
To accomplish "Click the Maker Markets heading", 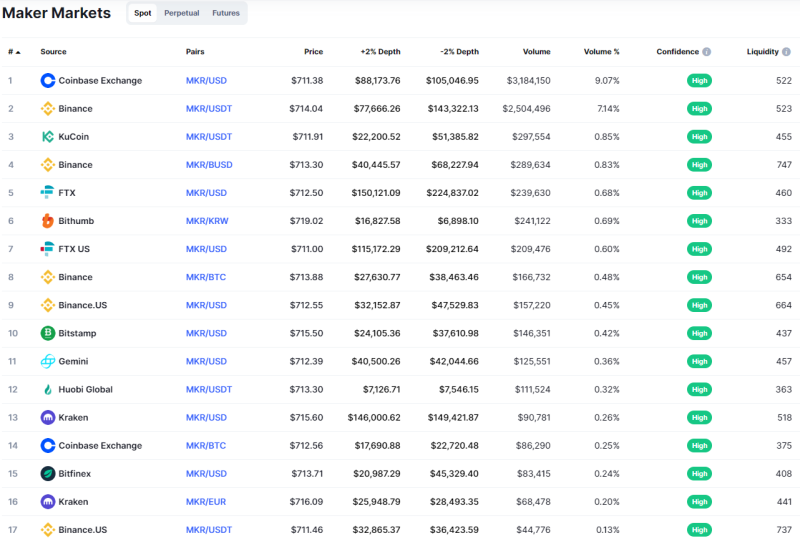I will point(56,13).
